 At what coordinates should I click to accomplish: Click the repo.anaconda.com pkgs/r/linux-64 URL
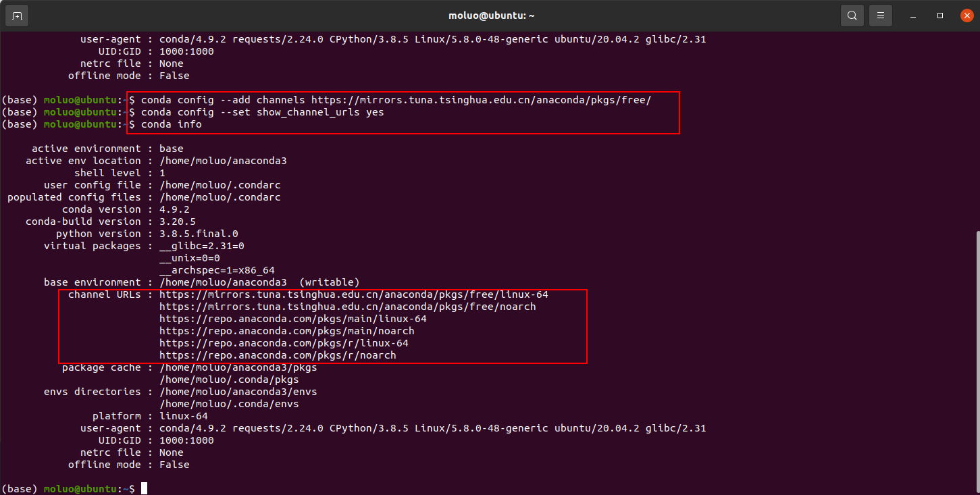tap(284, 343)
